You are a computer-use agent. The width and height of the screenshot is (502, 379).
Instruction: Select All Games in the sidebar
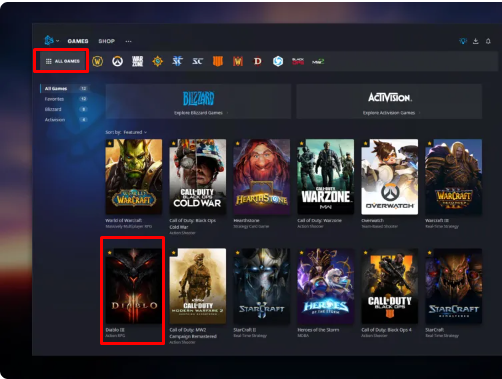tap(64, 89)
